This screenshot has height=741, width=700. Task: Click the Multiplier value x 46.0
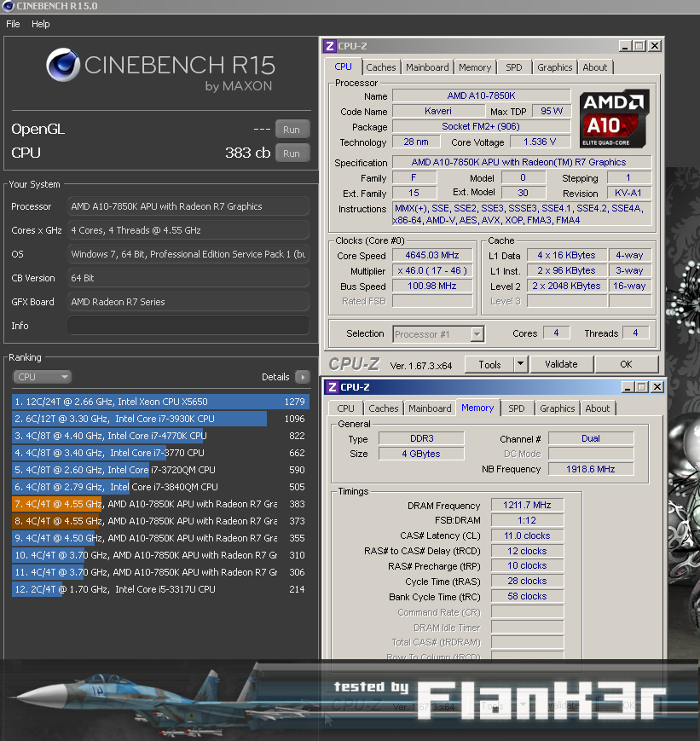[432, 270]
